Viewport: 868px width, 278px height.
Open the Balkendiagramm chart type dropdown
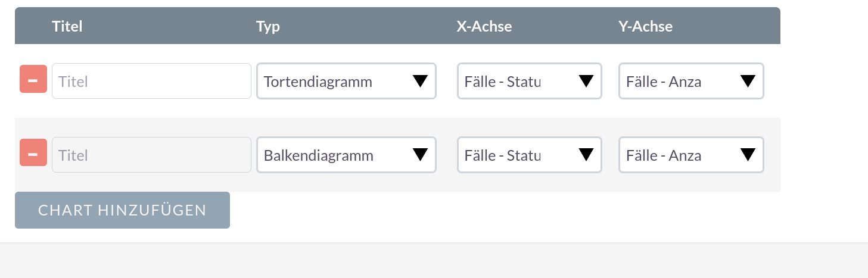point(334,155)
